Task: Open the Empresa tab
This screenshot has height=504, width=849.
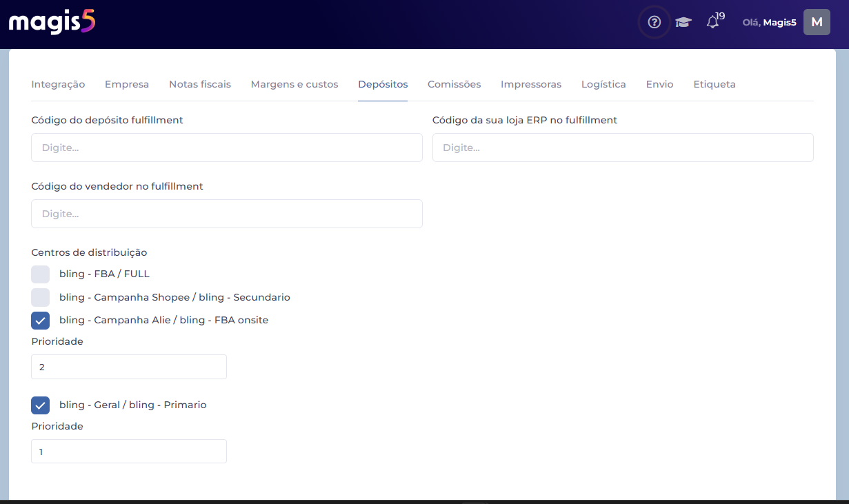Action: [127, 84]
